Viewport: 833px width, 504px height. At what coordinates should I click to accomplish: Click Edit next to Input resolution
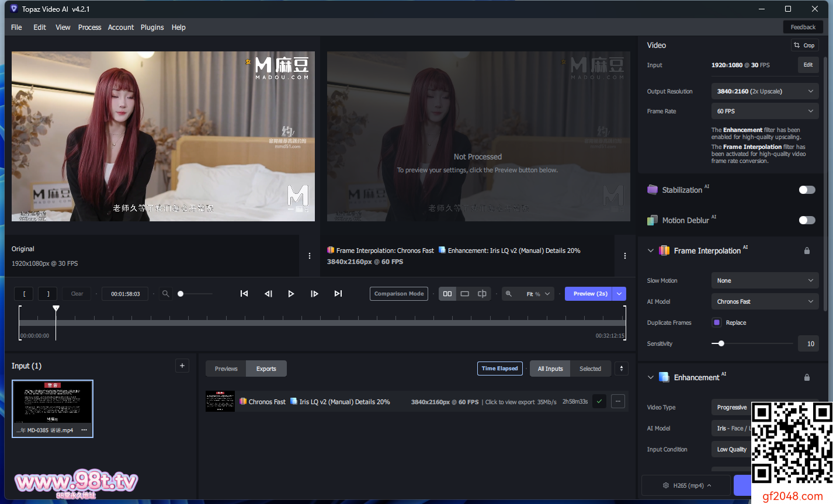(808, 65)
